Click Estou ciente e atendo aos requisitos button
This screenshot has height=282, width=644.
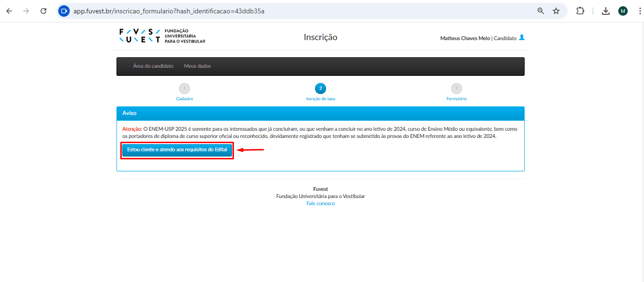click(177, 150)
